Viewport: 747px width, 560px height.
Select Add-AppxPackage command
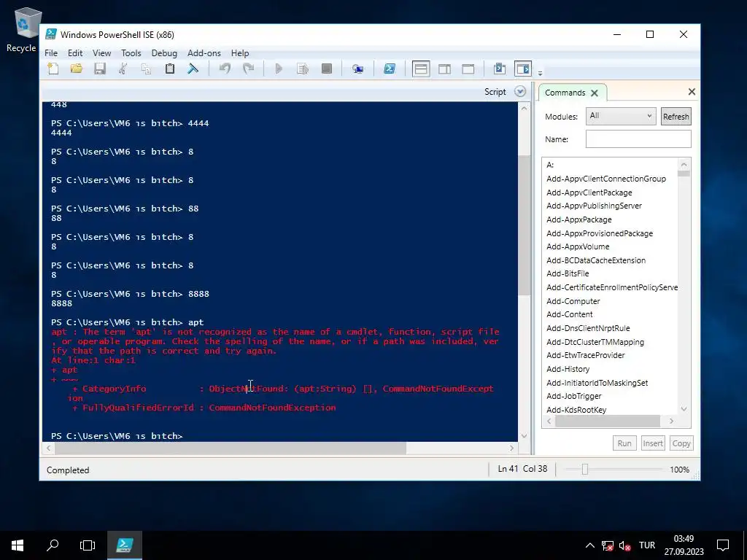[x=578, y=220]
